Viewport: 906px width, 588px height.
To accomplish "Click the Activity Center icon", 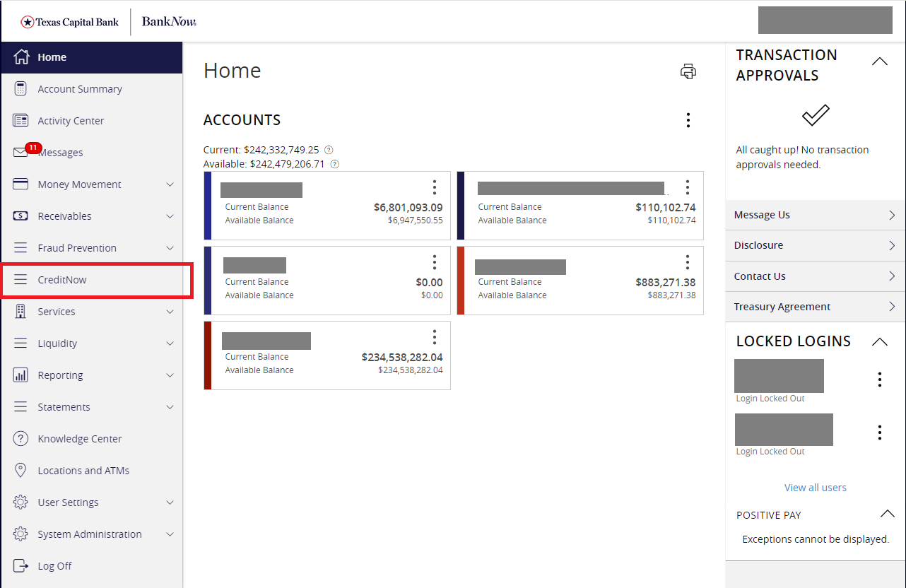I will [20, 121].
